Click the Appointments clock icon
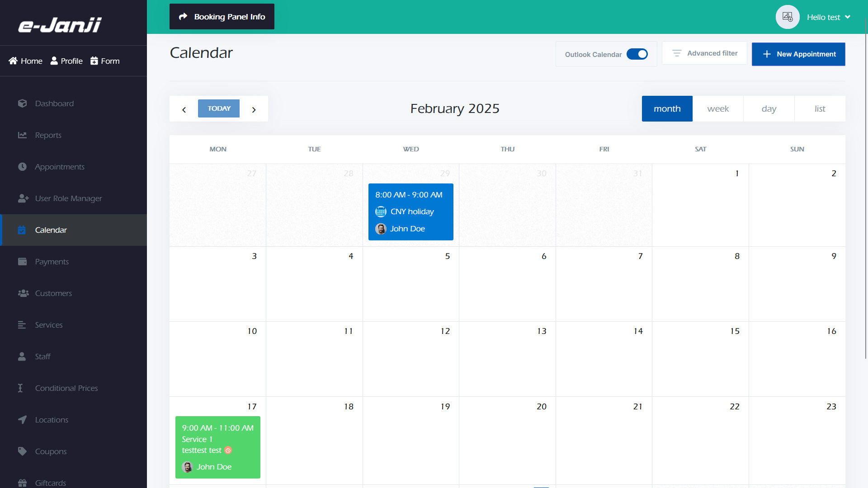This screenshot has height=488, width=868. click(22, 167)
